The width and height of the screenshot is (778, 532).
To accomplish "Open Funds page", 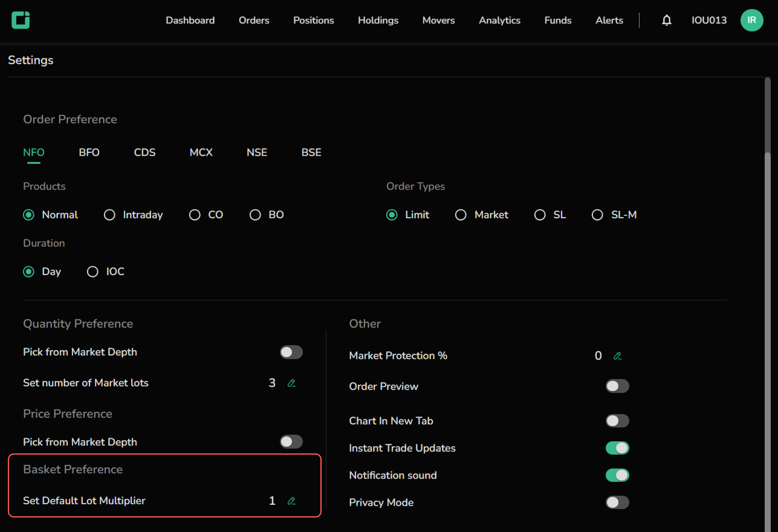I will point(558,21).
